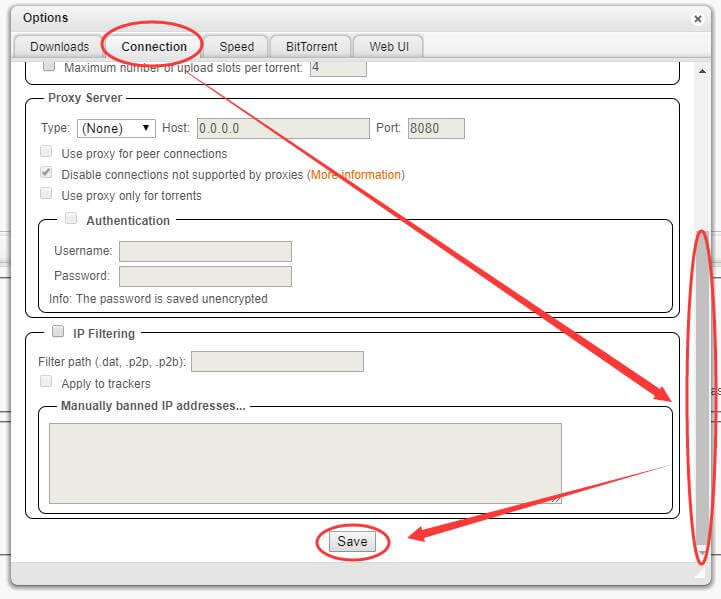The image size is (721, 599).
Task: Toggle maximum upload slots per torrent checkbox
Action: tap(49, 67)
